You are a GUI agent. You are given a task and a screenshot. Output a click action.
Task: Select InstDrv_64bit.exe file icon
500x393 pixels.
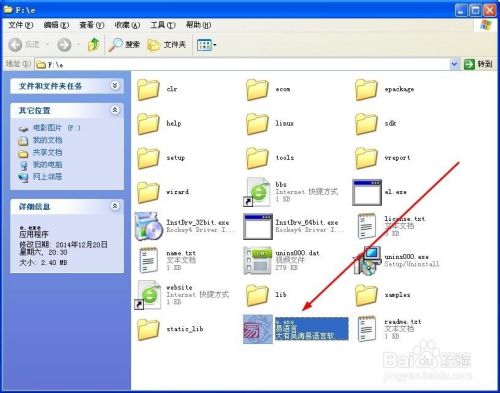258,227
